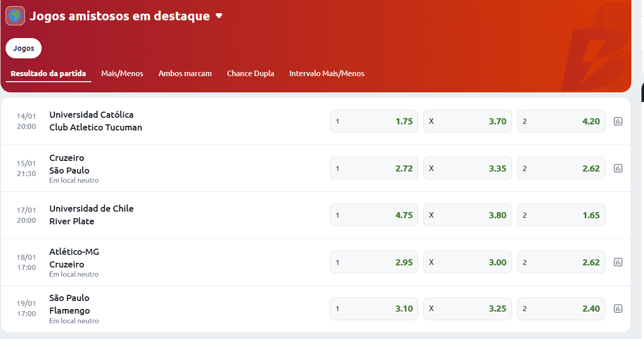Screen dimensions: 644x339
Task: Open the Intervalo Mais/Menos tab
Action: click(327, 74)
